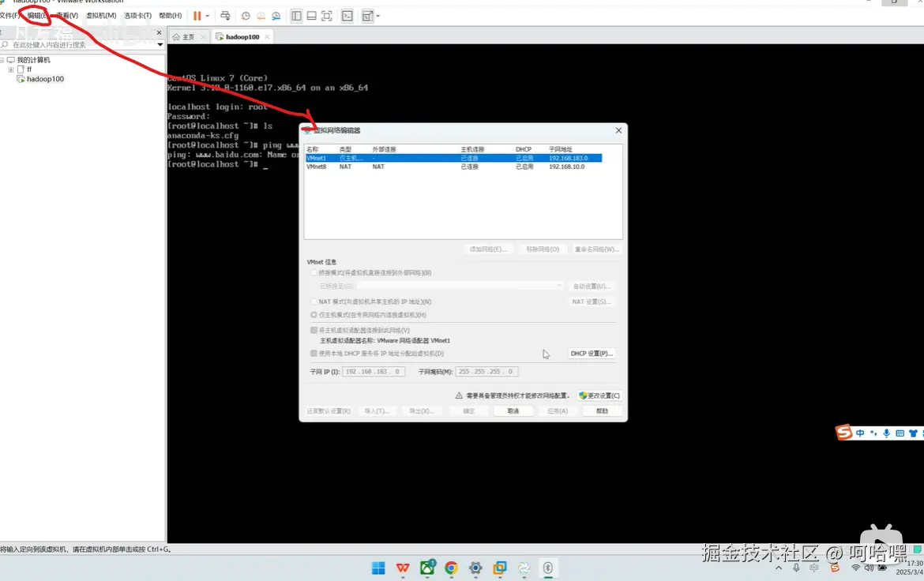Image resolution: width=924 pixels, height=581 pixels.
Task: Show hidden system tray icons chevron
Action: pos(779,568)
